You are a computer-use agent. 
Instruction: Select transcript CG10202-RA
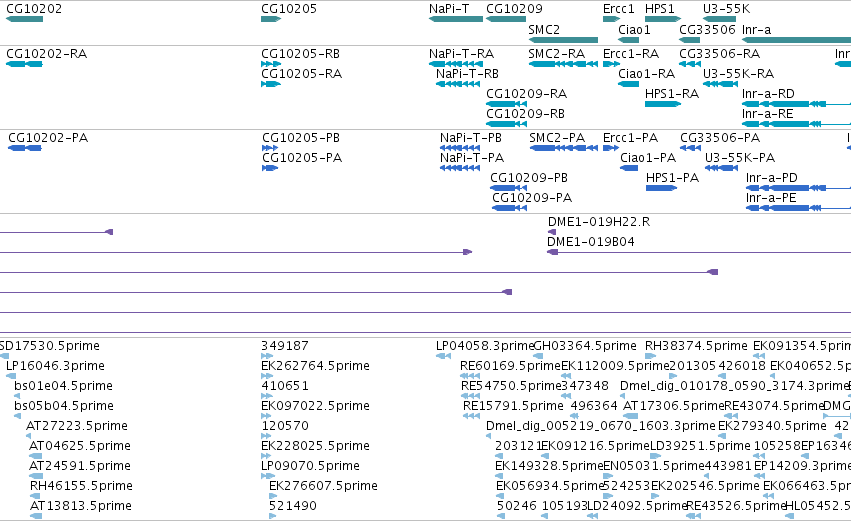[46, 54]
